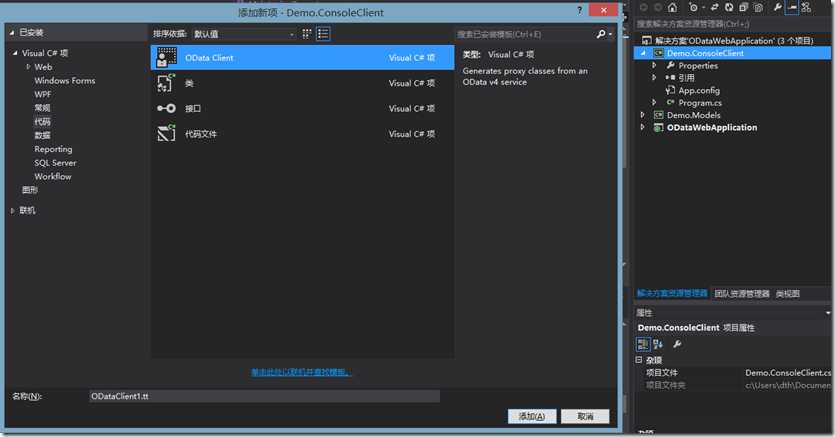The height and width of the screenshot is (437, 835).
Task: Select the 代码 category
Action: tap(43, 121)
